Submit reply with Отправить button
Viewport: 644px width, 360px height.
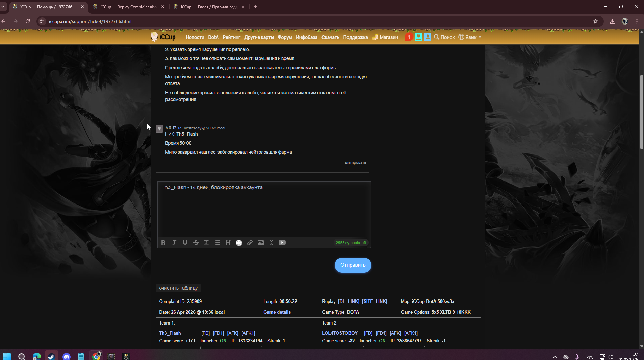tap(353, 265)
